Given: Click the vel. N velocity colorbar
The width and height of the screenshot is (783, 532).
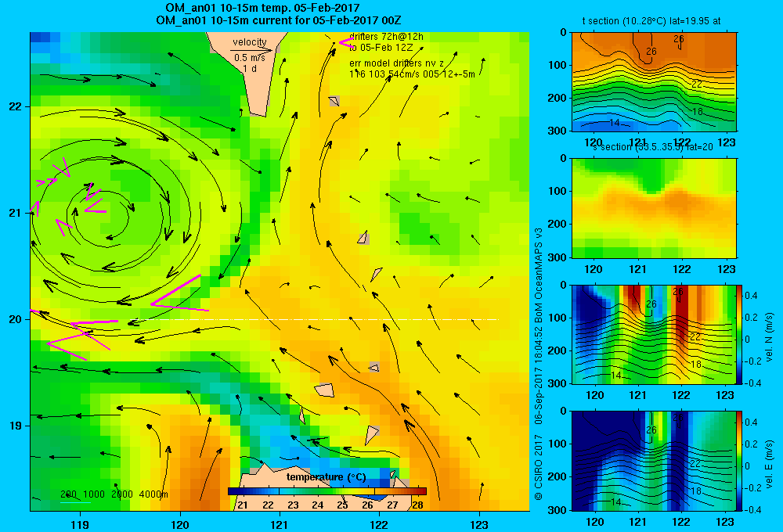Looking at the screenshot, I should coord(739,334).
